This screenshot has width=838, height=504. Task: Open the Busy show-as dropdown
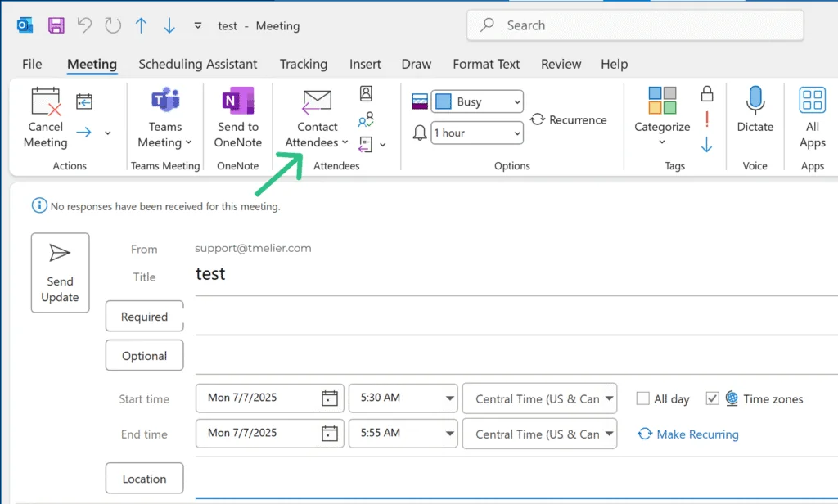click(x=477, y=101)
